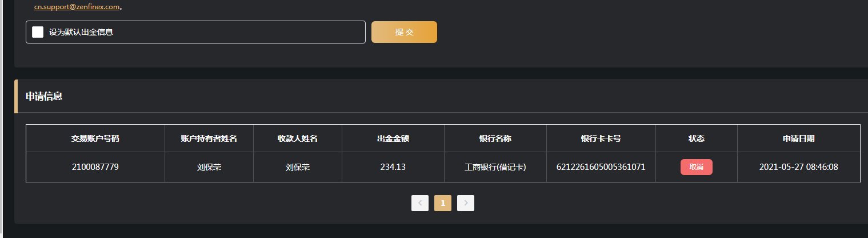Screen dimensions: 868x238
Task: Click the 账户持有者姓名 column header
Action: (209, 138)
